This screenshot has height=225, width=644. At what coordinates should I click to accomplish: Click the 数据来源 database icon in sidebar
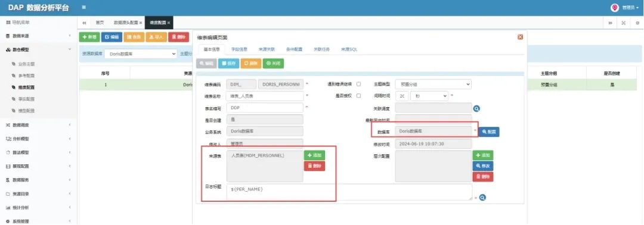point(8,36)
